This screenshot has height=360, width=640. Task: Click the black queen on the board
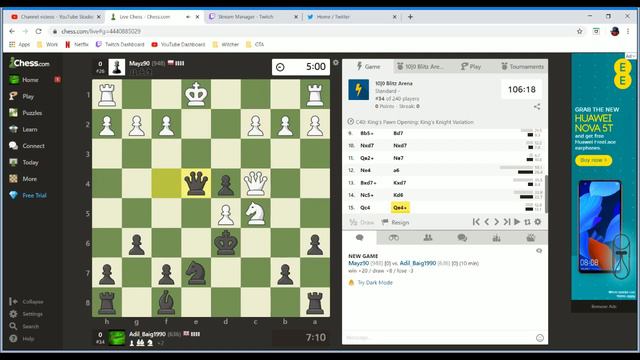tap(196, 183)
